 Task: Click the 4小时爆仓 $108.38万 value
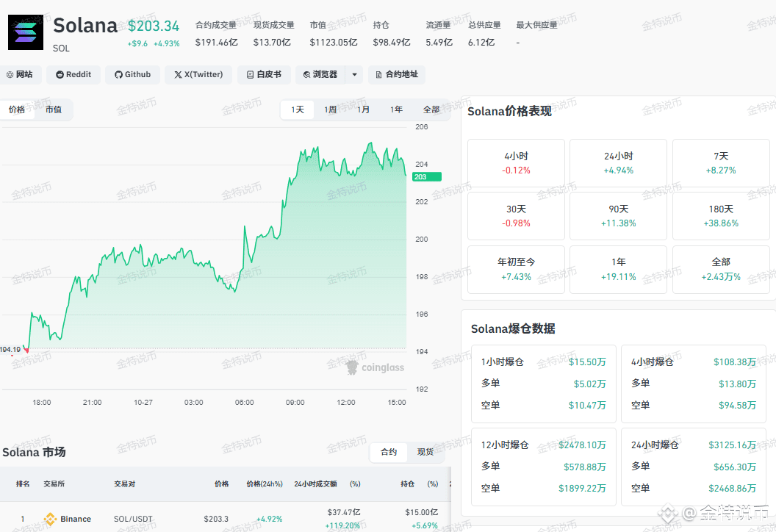tap(734, 362)
